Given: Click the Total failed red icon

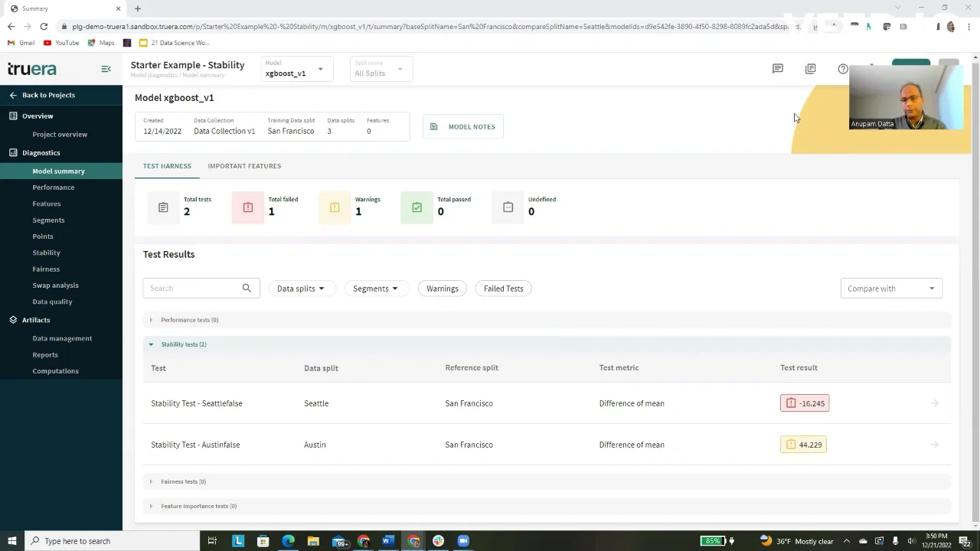Looking at the screenshot, I should (247, 207).
